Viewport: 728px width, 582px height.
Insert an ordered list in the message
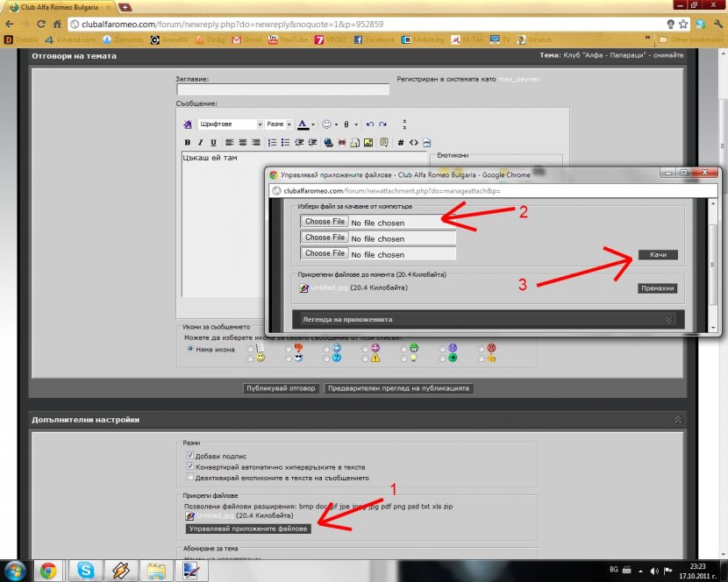point(272,142)
